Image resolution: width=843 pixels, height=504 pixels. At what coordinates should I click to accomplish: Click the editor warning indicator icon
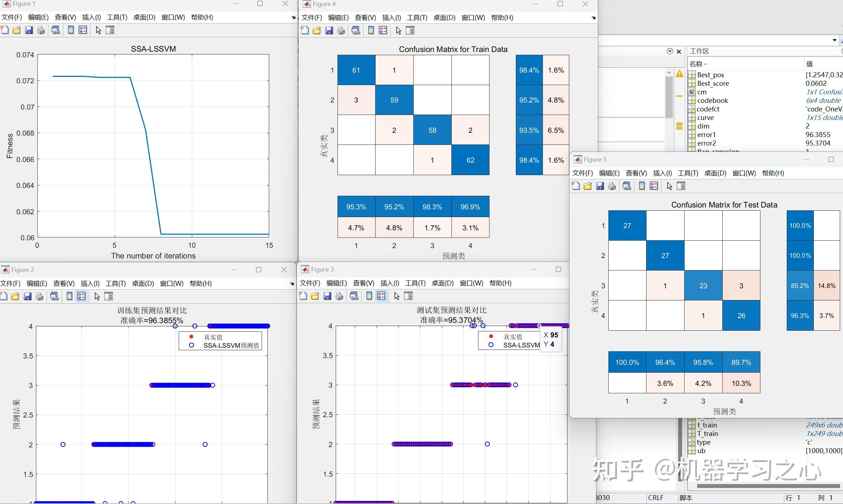pyautogui.click(x=680, y=74)
